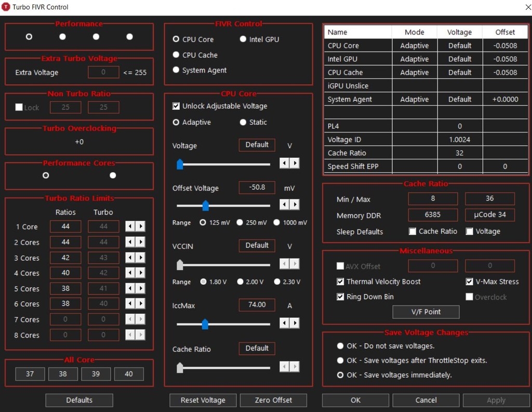Click the Zero Offset button
Image resolution: width=532 pixels, height=412 pixels.
tap(273, 400)
